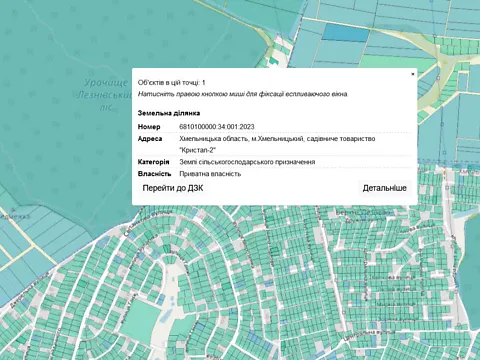
Task: Click the italic right-click hint text
Action: (243, 94)
